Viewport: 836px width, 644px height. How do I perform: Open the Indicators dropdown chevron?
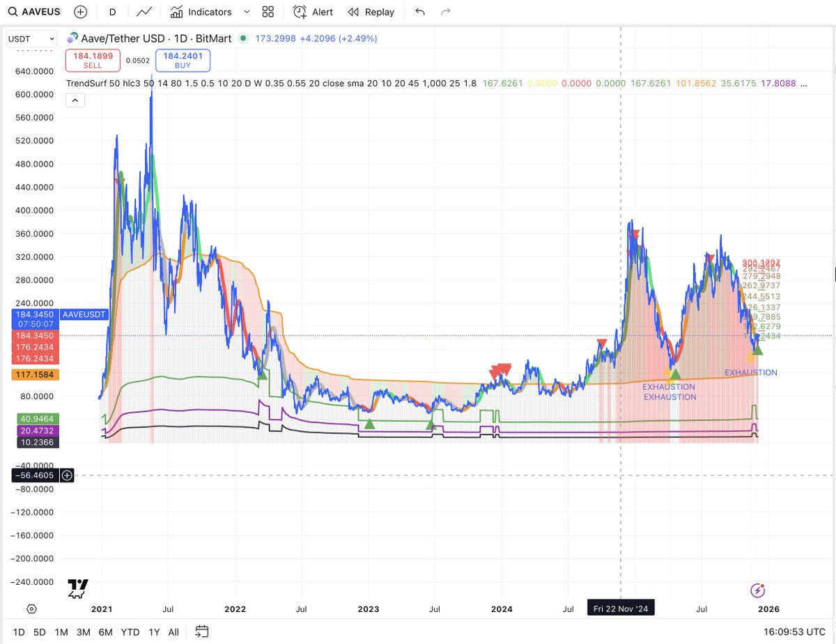point(247,11)
